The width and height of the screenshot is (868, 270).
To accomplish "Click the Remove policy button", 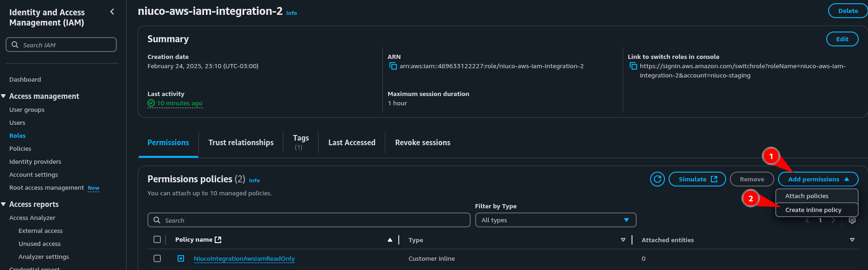I will pyautogui.click(x=752, y=179).
